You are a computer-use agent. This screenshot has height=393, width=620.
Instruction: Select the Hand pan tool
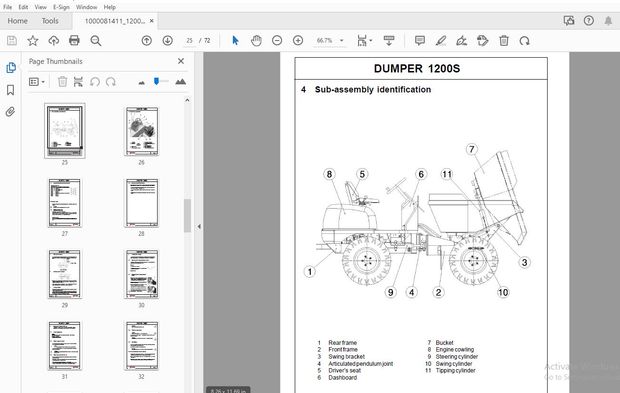coord(256,40)
